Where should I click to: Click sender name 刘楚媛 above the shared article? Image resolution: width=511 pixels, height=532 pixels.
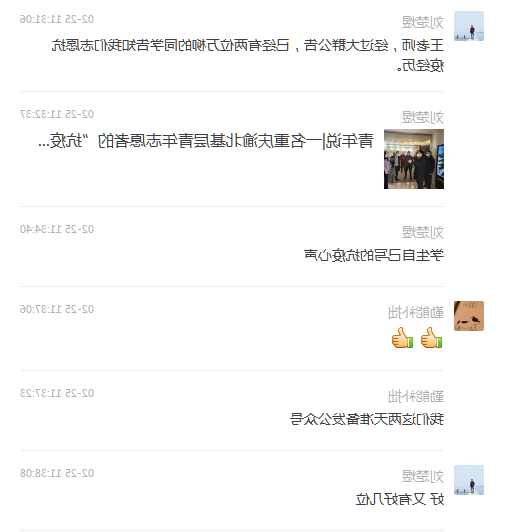(x=422, y=117)
